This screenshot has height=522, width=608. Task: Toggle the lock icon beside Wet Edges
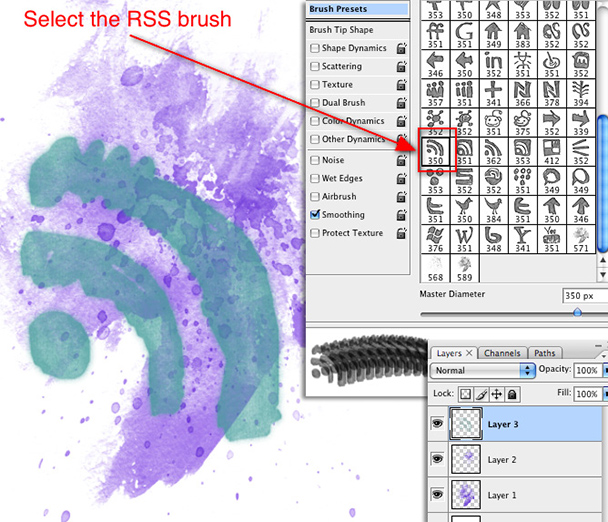pyautogui.click(x=401, y=178)
